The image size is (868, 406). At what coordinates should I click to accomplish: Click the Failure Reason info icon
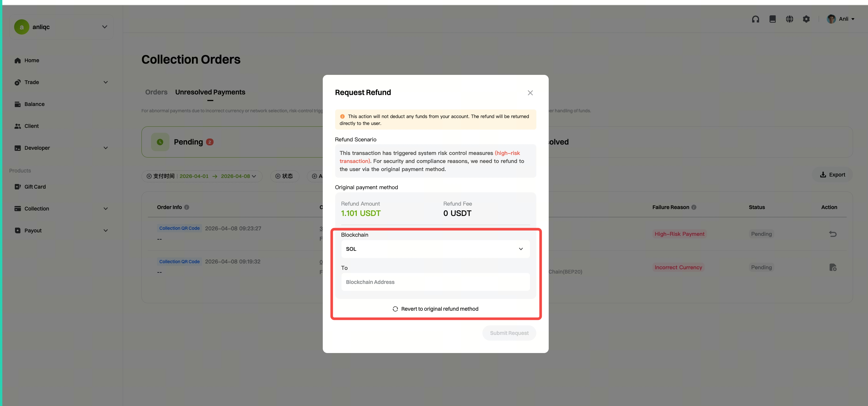click(694, 207)
